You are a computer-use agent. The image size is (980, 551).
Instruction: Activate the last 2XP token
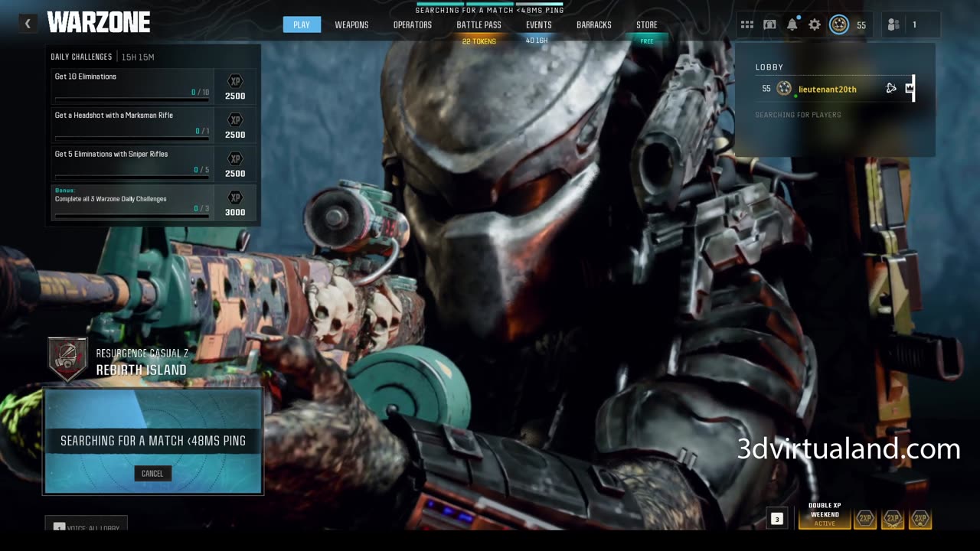[920, 518]
